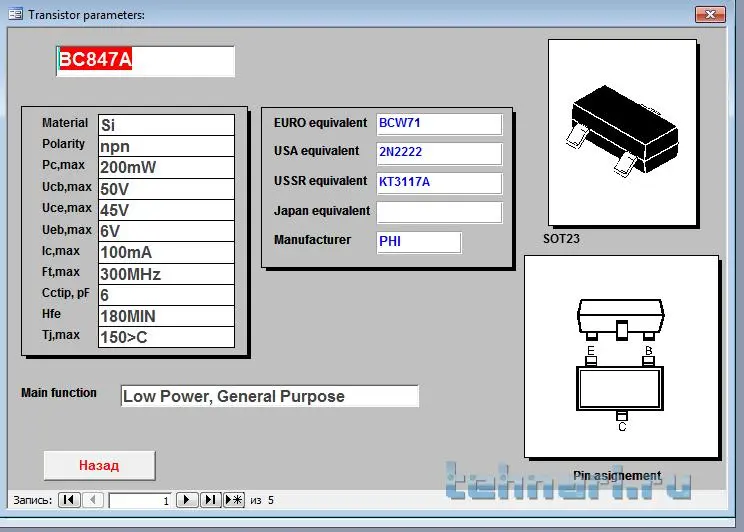Click the empty Japan equivalent field
744x532 pixels.
point(439,212)
